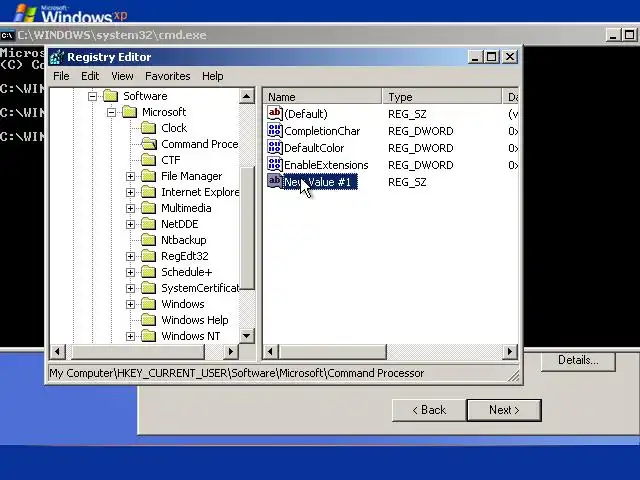Collapse the Microsoft tree node
This screenshot has height=480, width=640.
point(111,112)
